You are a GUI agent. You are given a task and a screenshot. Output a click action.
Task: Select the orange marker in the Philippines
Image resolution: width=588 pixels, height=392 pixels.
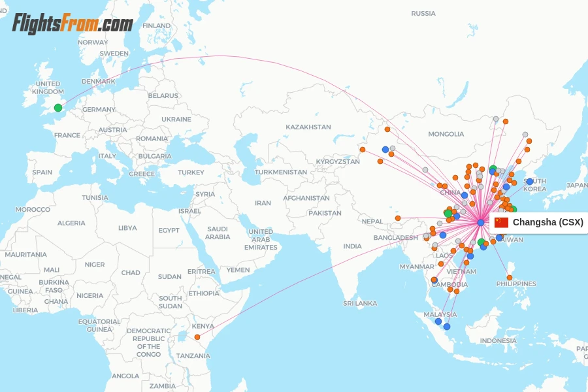[x=509, y=278]
